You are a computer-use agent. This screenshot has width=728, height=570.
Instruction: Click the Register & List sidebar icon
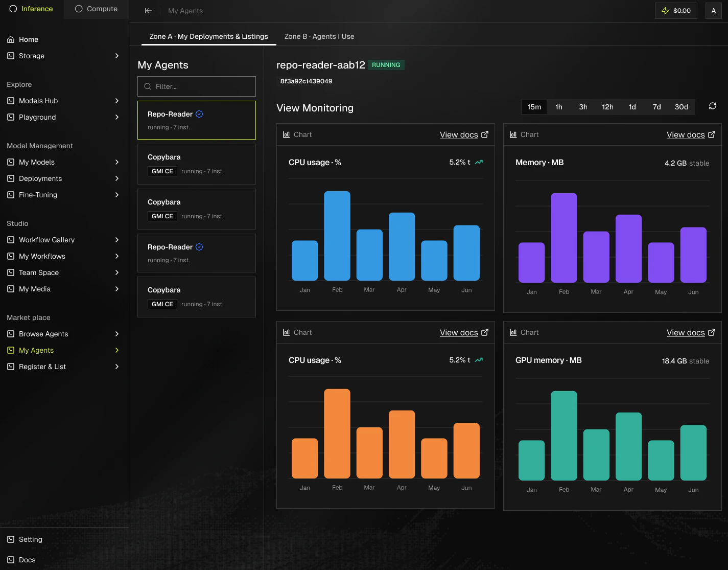pos(11,367)
